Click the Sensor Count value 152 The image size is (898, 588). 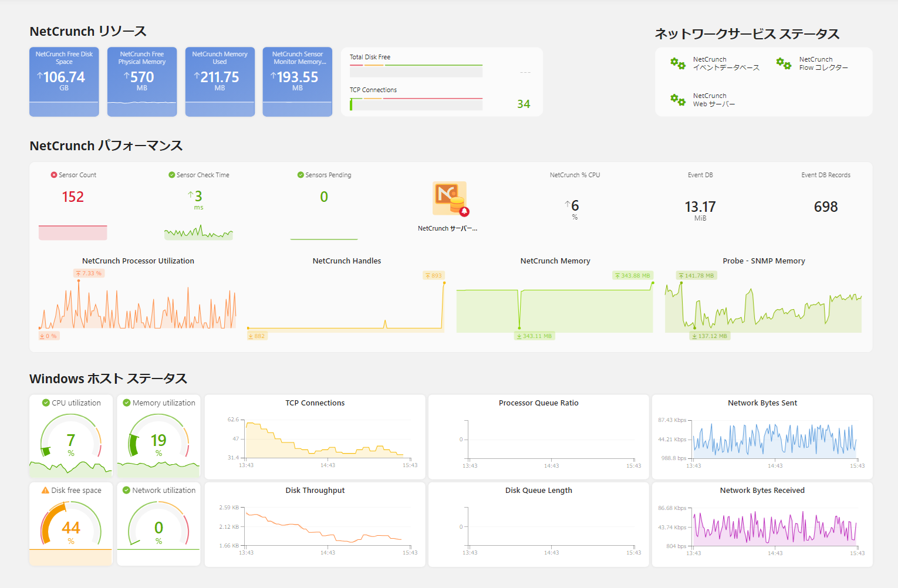pyautogui.click(x=73, y=197)
